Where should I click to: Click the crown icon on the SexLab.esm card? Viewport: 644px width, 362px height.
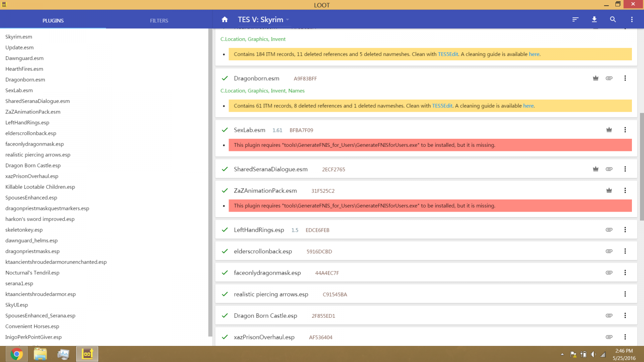609,130
